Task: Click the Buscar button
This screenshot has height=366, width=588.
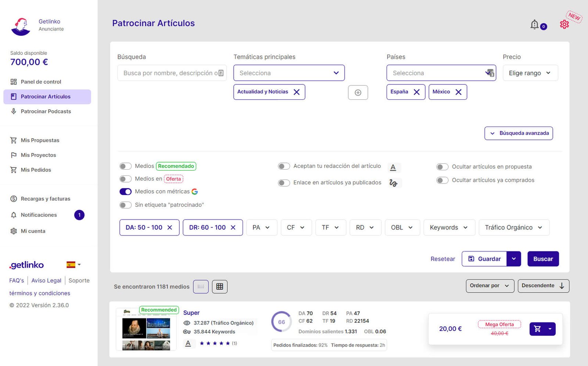Action: 543,259
